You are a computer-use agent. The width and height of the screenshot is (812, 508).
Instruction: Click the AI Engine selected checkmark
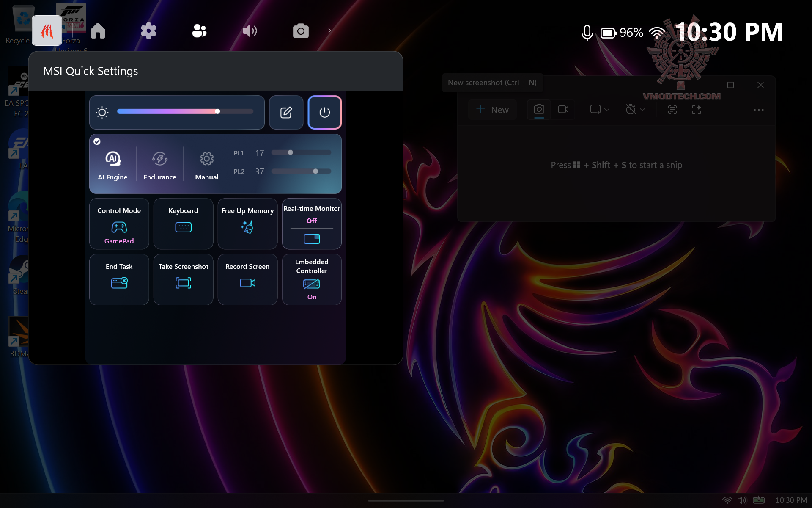pyautogui.click(x=97, y=141)
